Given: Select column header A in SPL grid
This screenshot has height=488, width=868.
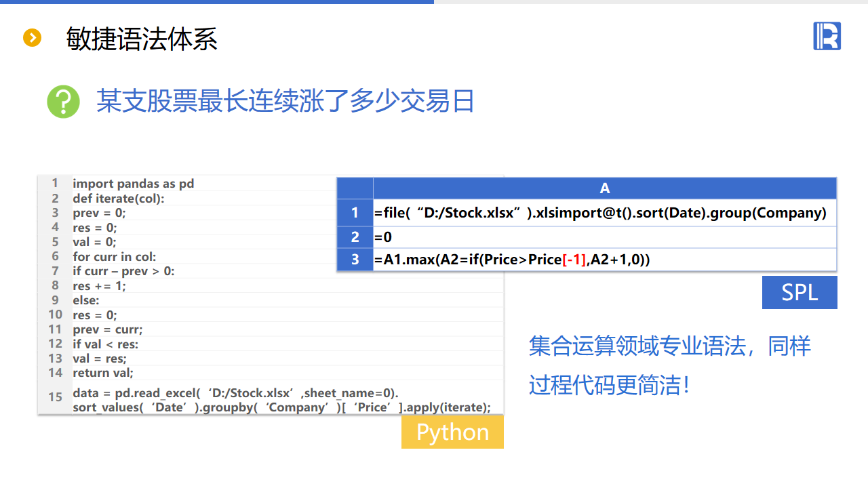Looking at the screenshot, I should [604, 188].
